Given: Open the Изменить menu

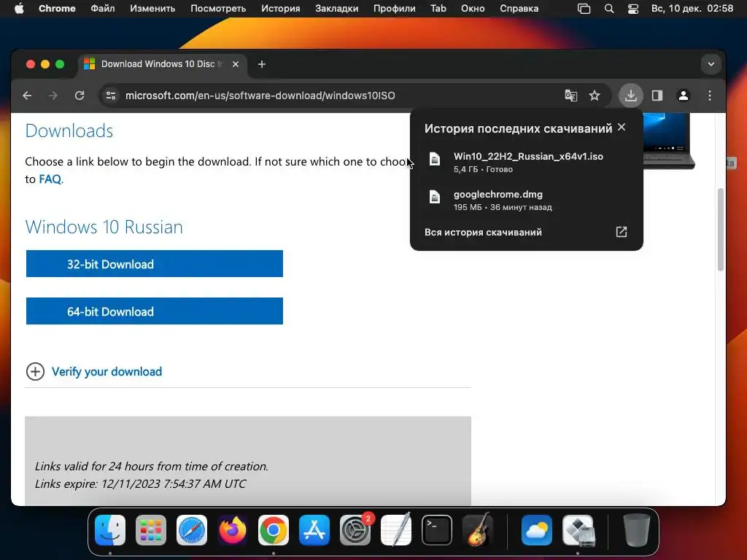Looking at the screenshot, I should click(152, 9).
